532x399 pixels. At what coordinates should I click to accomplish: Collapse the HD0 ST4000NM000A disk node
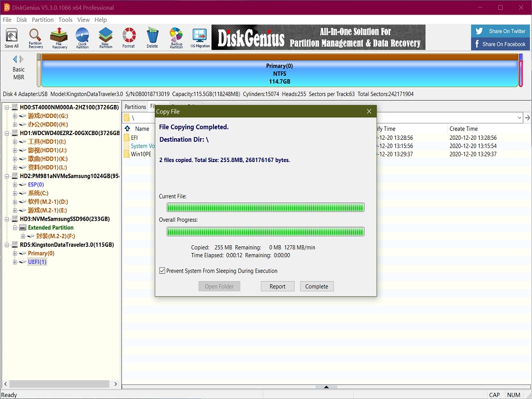click(x=7, y=107)
